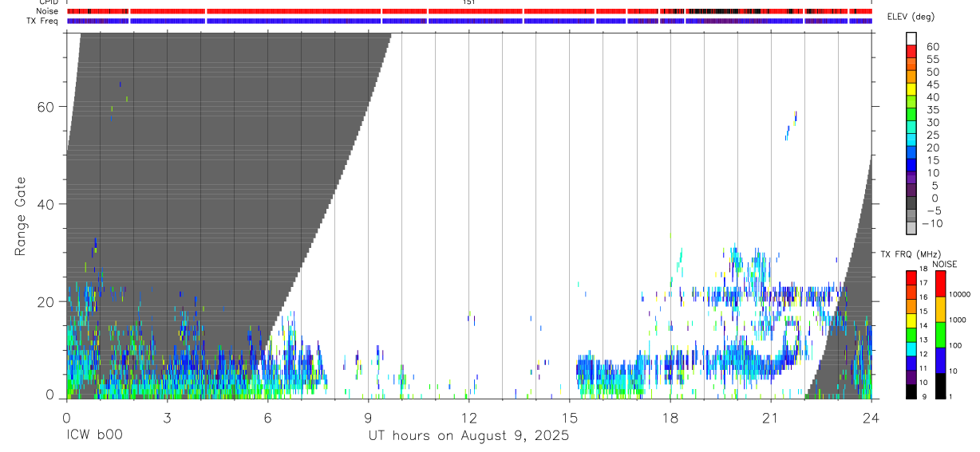Click the "3" hour tick label on the time axis
Viewport: 980px width, 452px height.
tap(167, 418)
